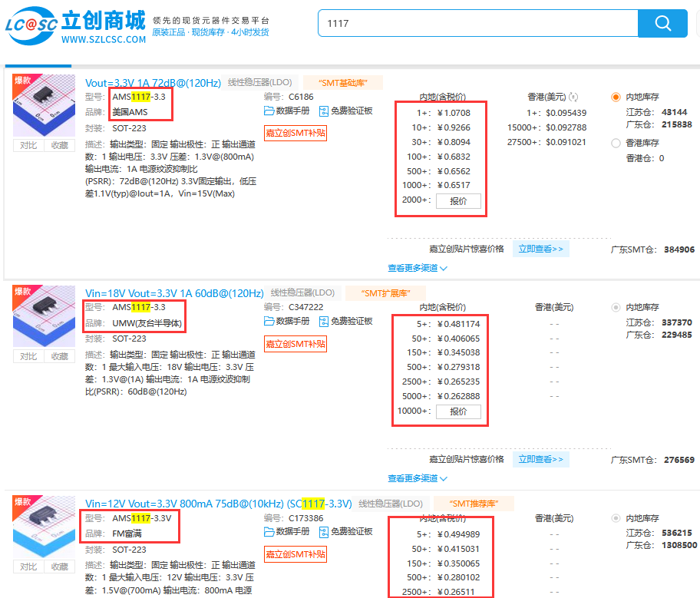Image resolution: width=700 pixels, height=598 pixels.
Task: Click 嘉立创SMT补贴 button for C6186
Action: pyautogui.click(x=296, y=133)
